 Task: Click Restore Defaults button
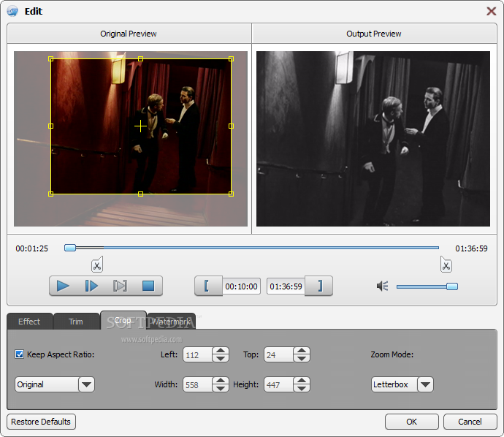tap(41, 422)
